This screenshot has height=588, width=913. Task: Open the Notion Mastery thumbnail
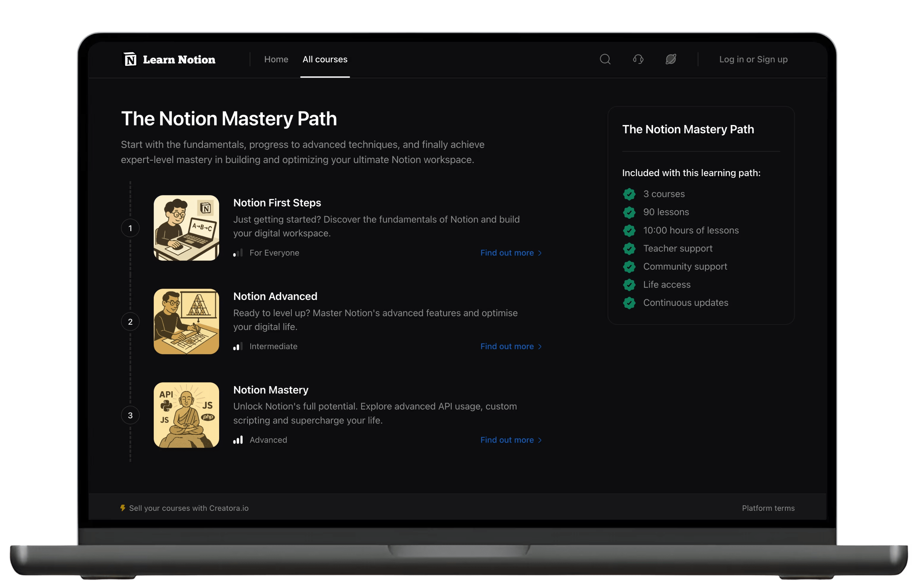tap(186, 415)
